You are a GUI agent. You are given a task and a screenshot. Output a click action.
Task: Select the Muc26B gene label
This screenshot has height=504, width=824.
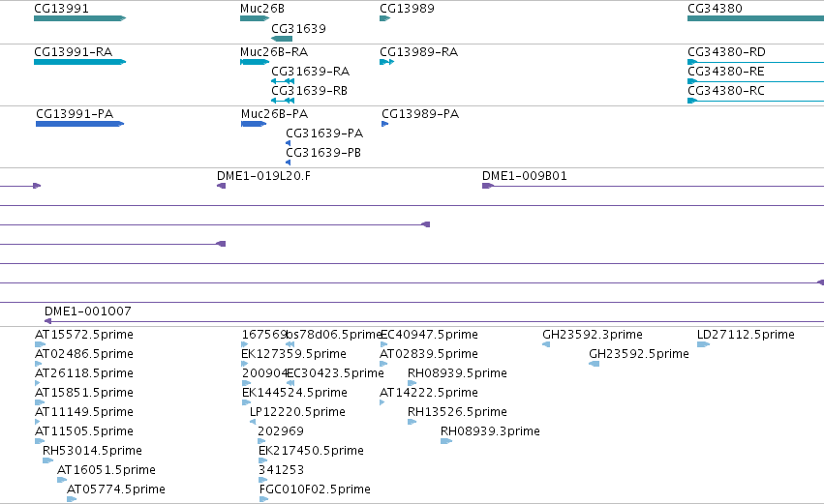tap(261, 9)
